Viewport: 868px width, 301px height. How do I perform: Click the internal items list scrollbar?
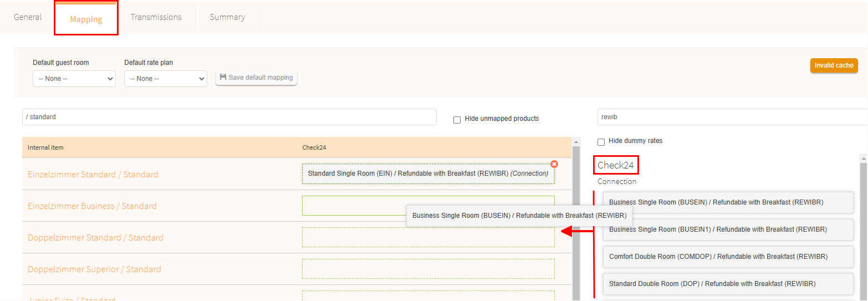[x=576, y=222]
